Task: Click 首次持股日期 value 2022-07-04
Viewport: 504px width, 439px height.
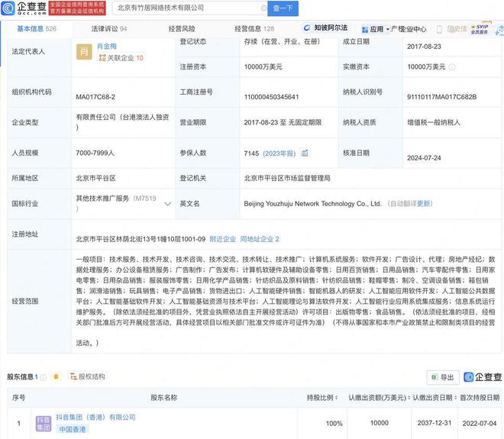Action: click(480, 424)
